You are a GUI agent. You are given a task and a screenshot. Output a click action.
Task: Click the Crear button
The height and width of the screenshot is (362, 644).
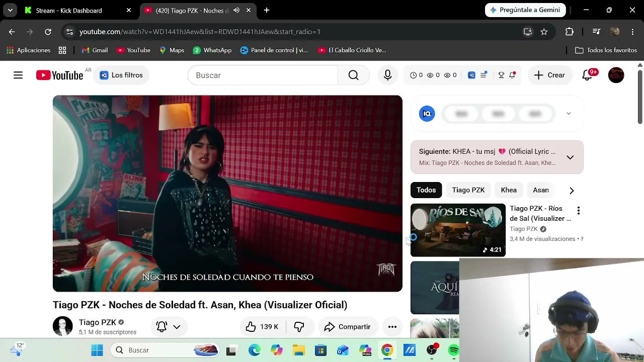tap(549, 75)
